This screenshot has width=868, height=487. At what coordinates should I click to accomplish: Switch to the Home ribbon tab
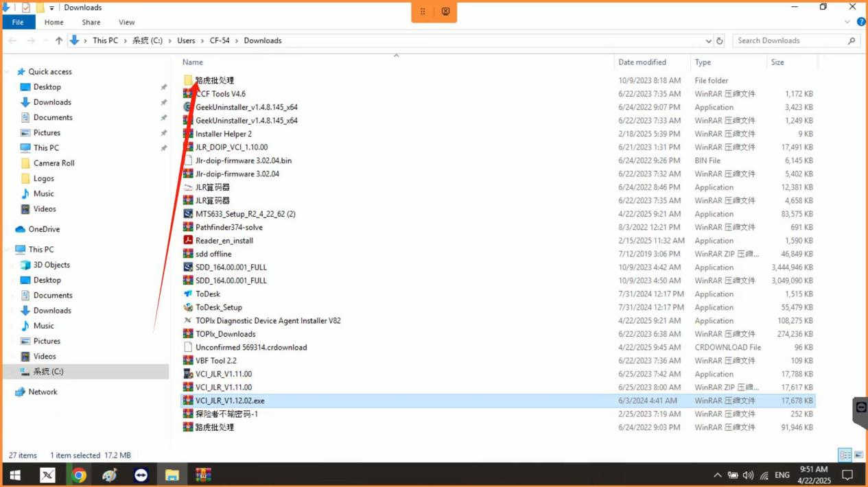tap(54, 22)
